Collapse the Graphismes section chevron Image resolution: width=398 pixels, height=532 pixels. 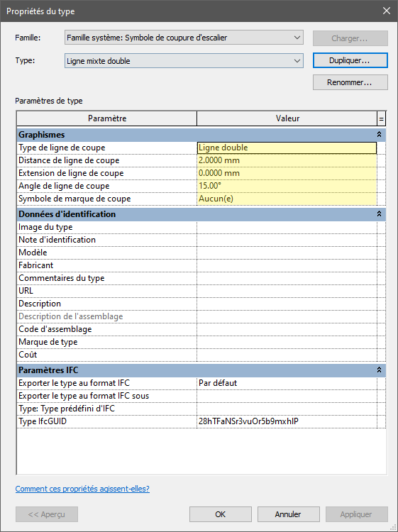[379, 135]
